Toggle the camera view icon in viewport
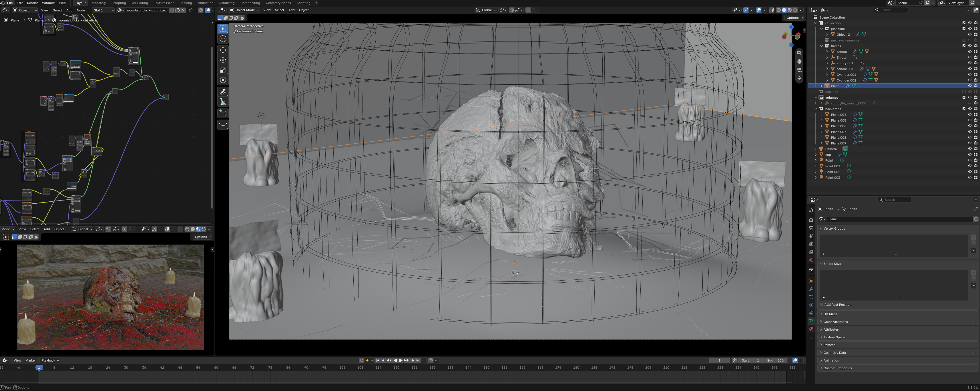This screenshot has height=391, width=980. pyautogui.click(x=799, y=70)
